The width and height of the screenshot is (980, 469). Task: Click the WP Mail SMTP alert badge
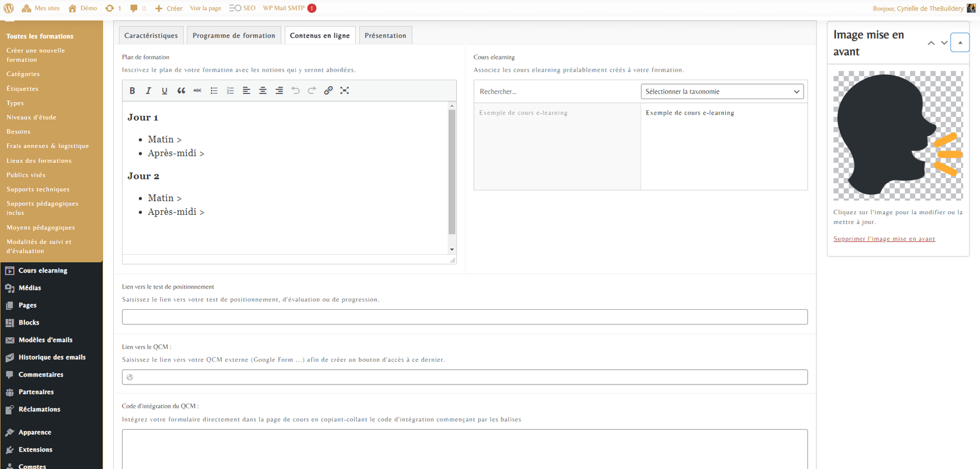[312, 8]
